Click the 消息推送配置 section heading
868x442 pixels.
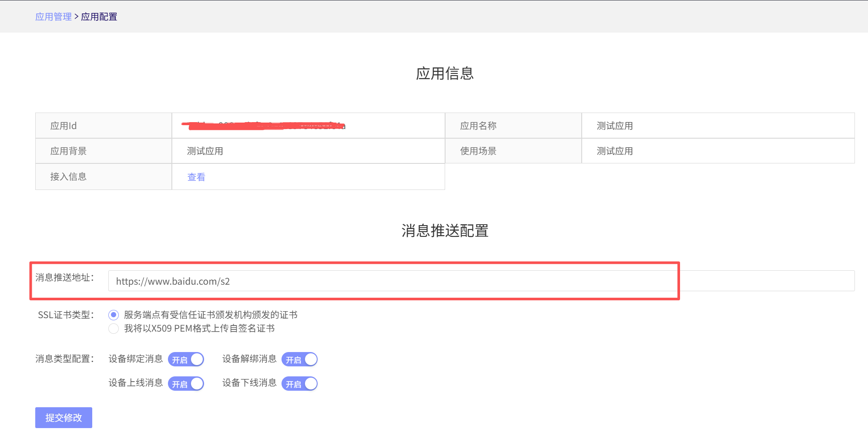445,231
